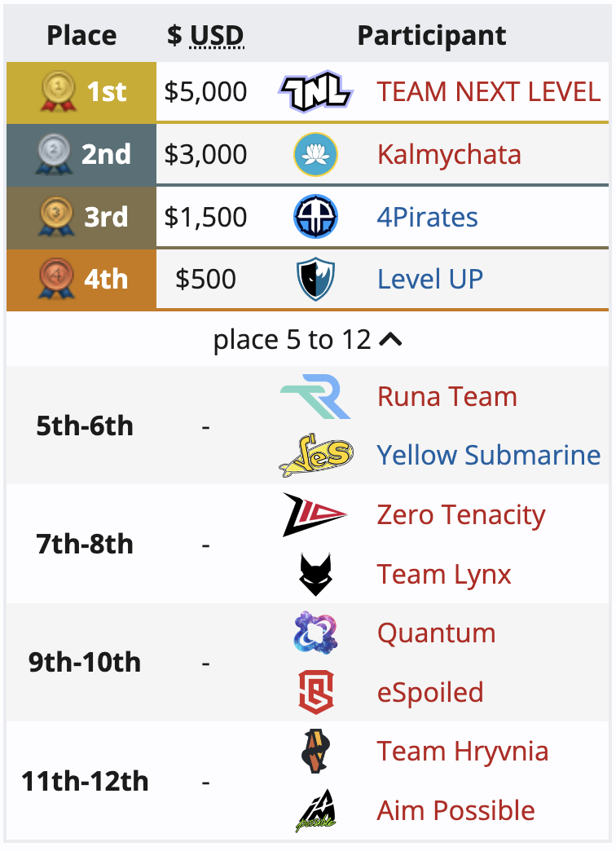Click the USD abbreviation in header
The width and height of the screenshot is (616, 851).
[x=217, y=36]
